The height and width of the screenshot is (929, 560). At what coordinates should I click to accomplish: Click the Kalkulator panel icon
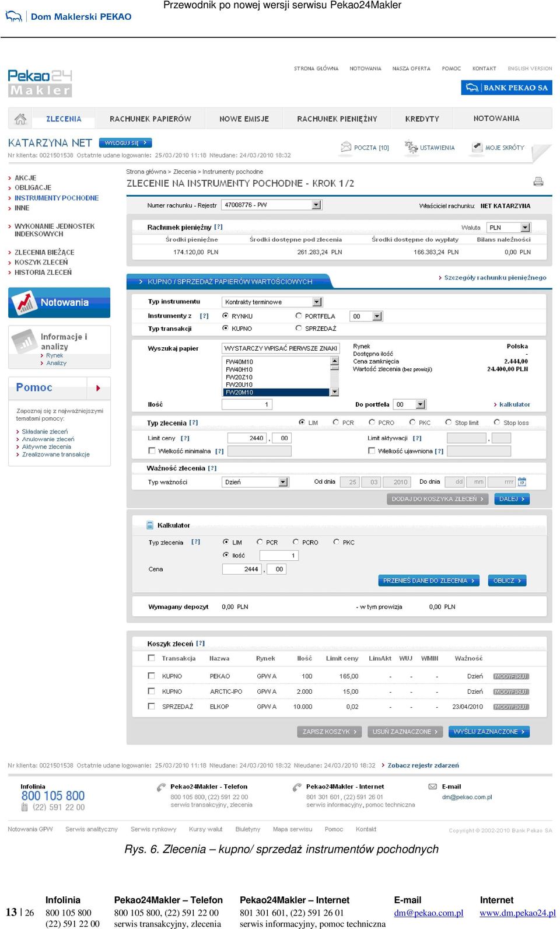(149, 525)
